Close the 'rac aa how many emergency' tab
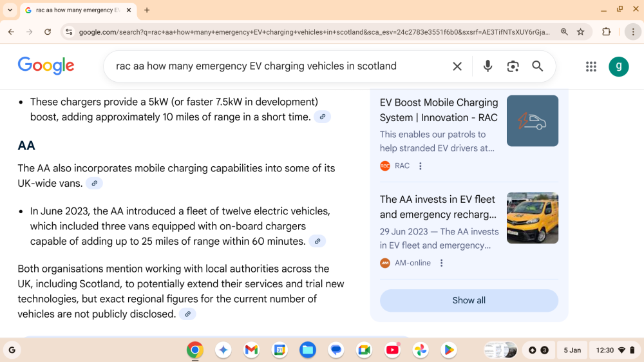Viewport: 644px width, 362px height. coord(129,10)
